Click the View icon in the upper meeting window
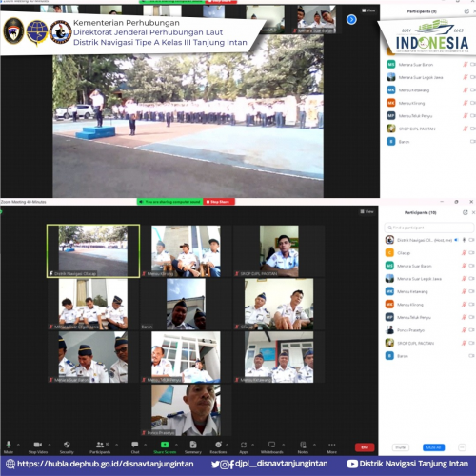Viewport: 476px width, 476px height. (x=368, y=10)
